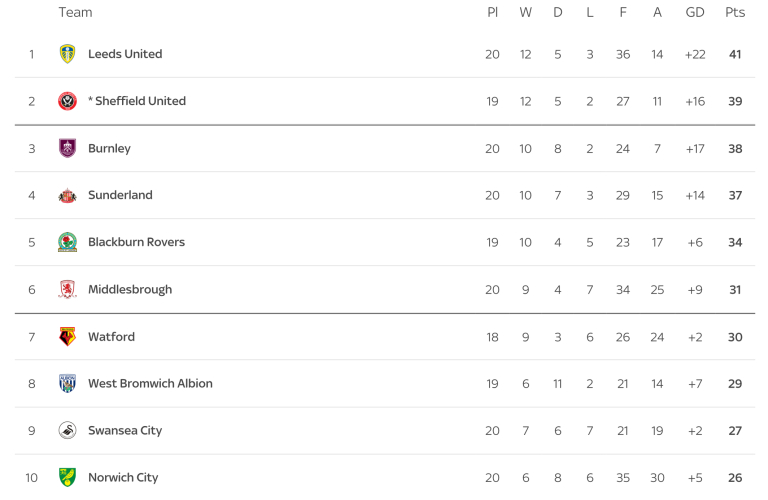
Task: Click the Pl column header
Action: [x=492, y=13]
